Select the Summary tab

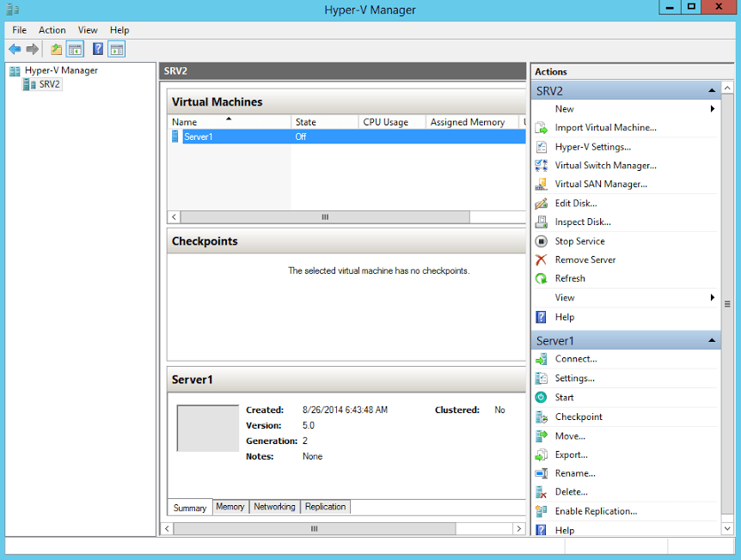[189, 508]
